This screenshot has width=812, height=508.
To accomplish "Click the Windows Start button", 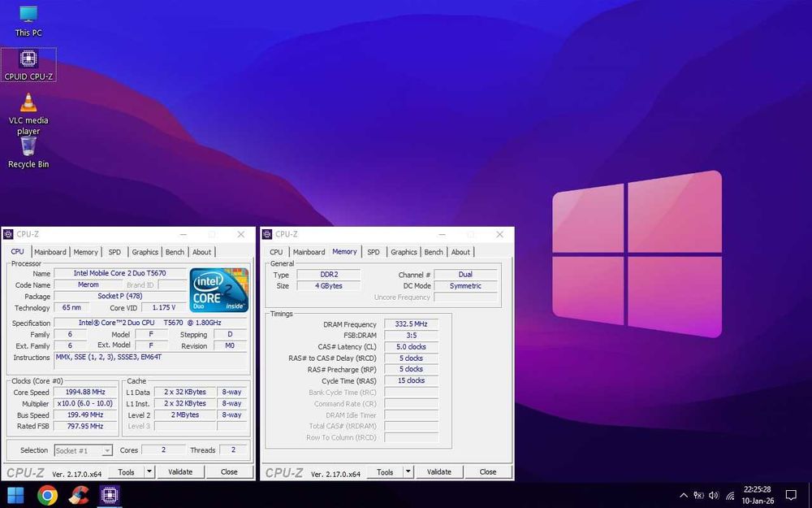I will (x=15, y=496).
